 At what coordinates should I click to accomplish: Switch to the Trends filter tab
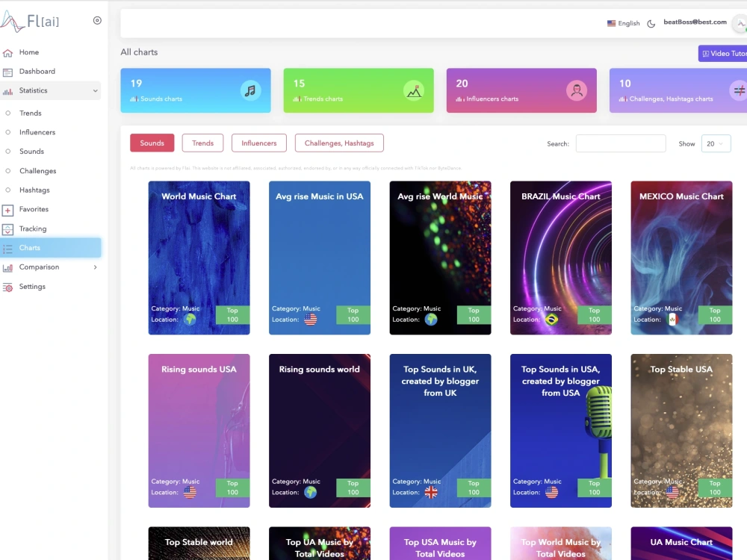tap(202, 143)
